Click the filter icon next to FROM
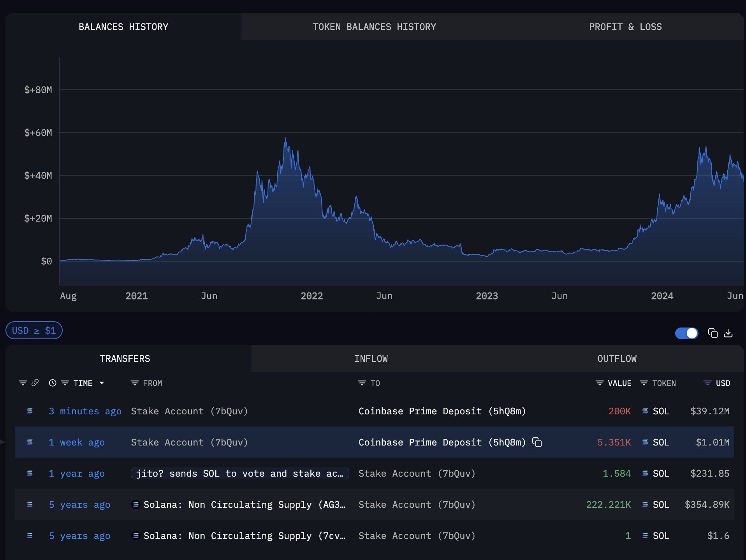This screenshot has height=560, width=746. coord(135,383)
